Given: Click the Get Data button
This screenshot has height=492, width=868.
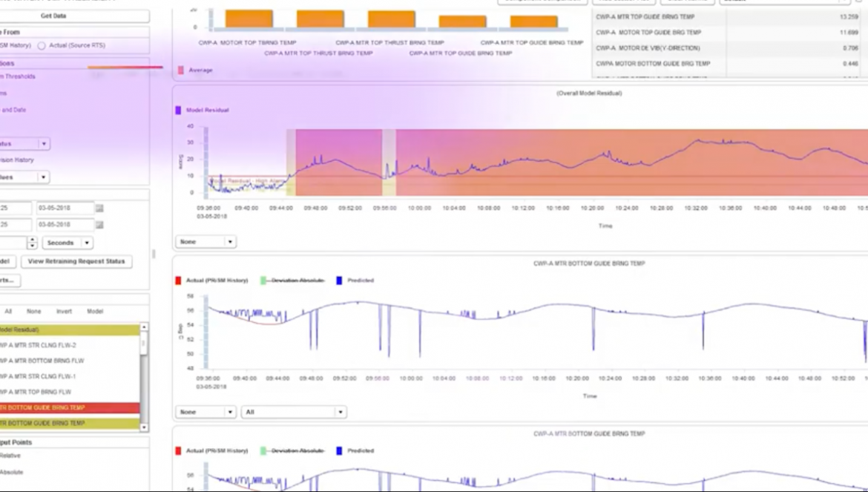Looking at the screenshot, I should pos(53,16).
